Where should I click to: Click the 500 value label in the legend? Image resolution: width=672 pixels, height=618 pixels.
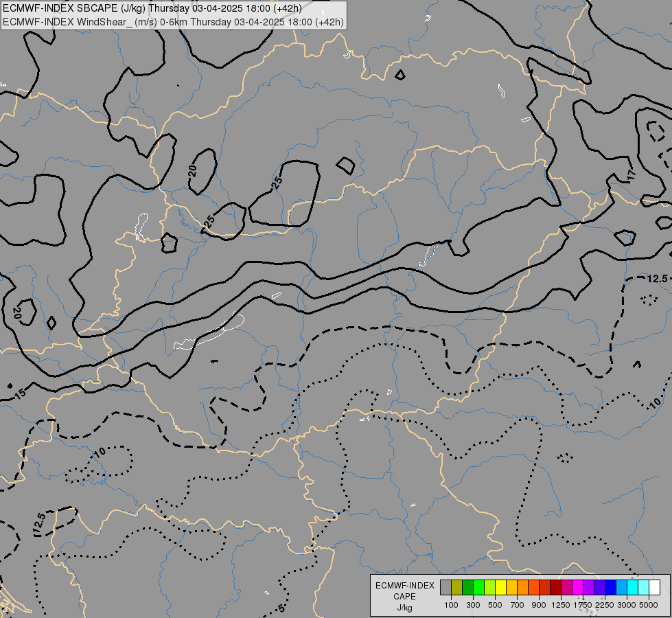pos(495,605)
